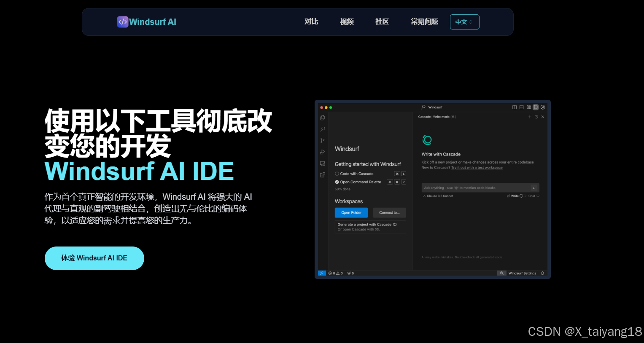Image resolution: width=644 pixels, height=343 pixels.
Task: Close the Cascade panel with X icon
Action: (x=543, y=117)
